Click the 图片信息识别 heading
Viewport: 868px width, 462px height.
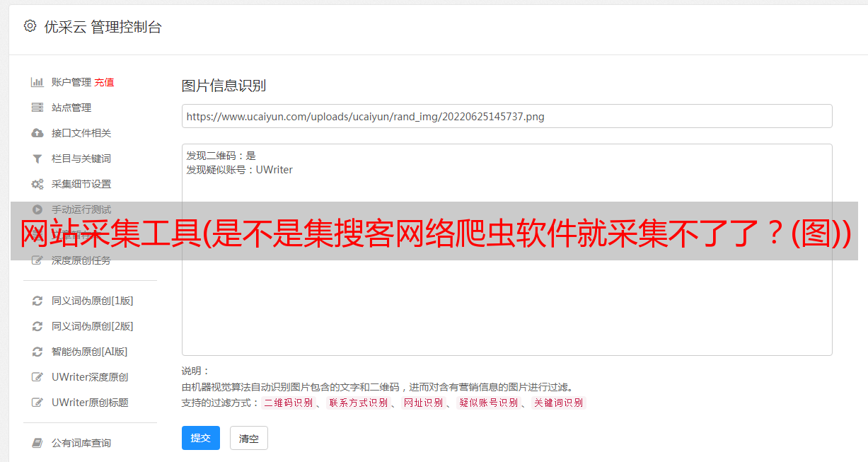224,86
